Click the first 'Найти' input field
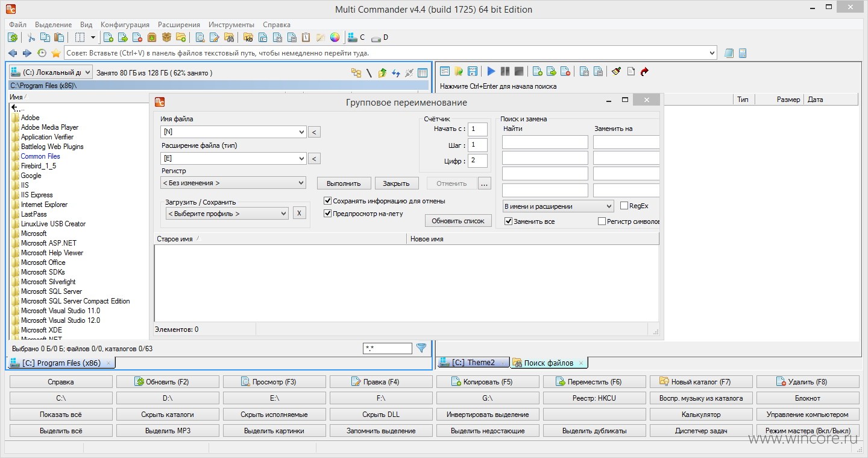Image resolution: width=868 pixels, height=458 pixels. 545,142
